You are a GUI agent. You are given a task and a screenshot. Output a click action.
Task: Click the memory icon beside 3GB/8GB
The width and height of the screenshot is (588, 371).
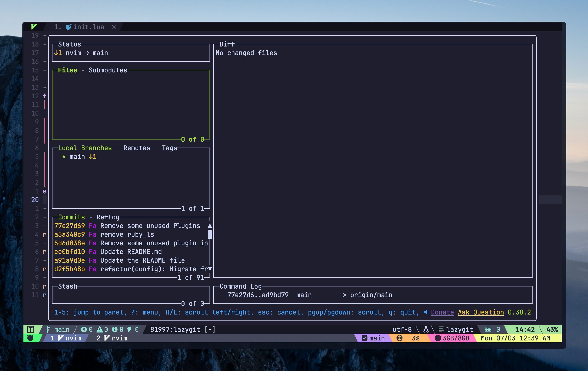pos(437,338)
